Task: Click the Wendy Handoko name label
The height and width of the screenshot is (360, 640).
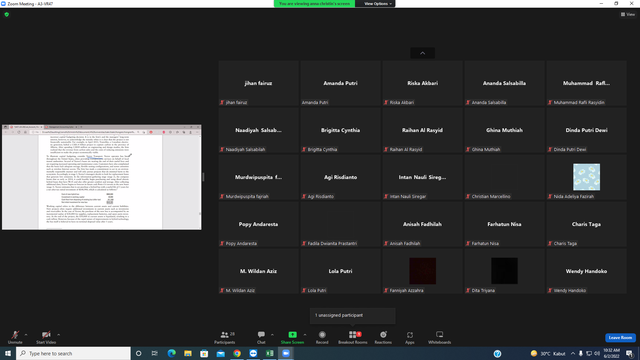Action: [x=587, y=271]
